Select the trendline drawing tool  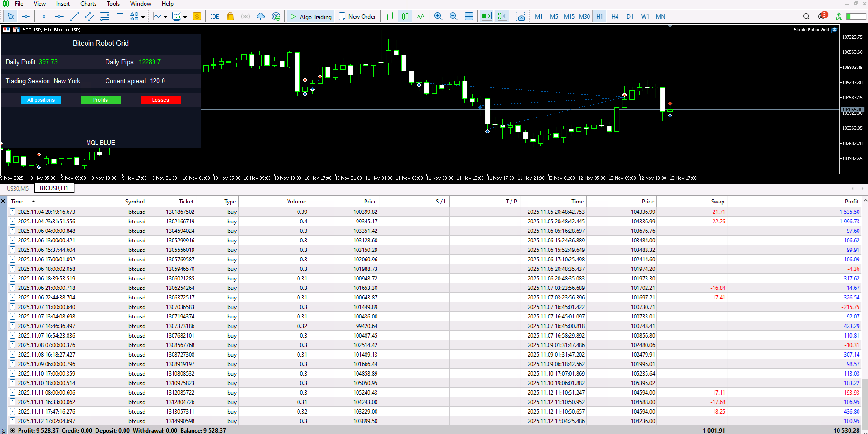[74, 17]
